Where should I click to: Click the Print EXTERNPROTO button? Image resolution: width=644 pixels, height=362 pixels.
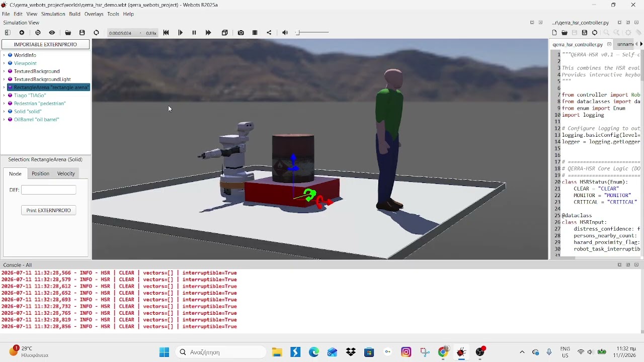click(x=49, y=210)
